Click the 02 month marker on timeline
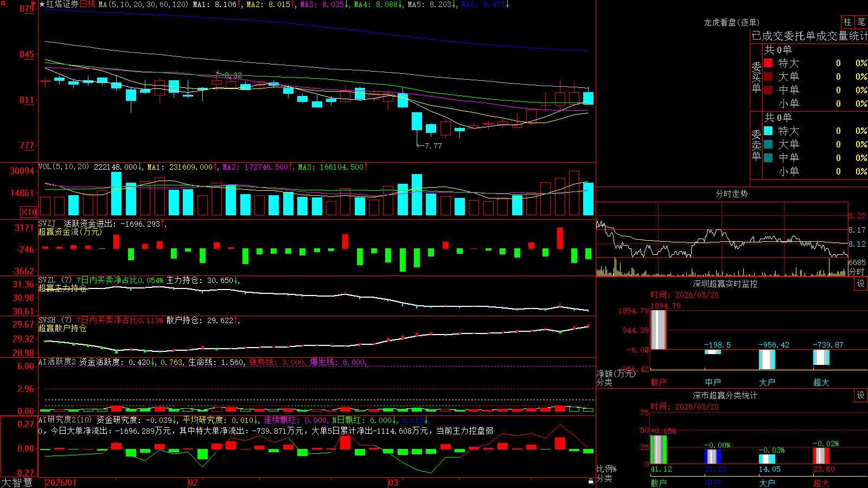 tap(193, 483)
